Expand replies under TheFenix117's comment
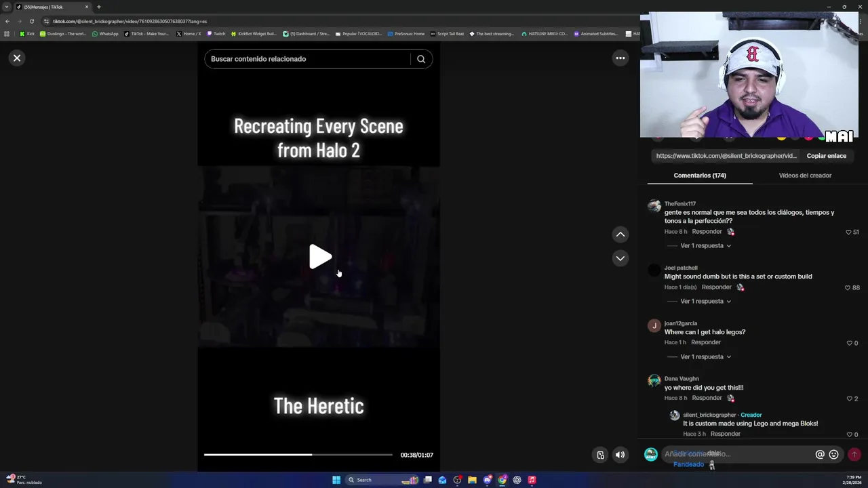Image resolution: width=868 pixels, height=488 pixels. coord(705,245)
